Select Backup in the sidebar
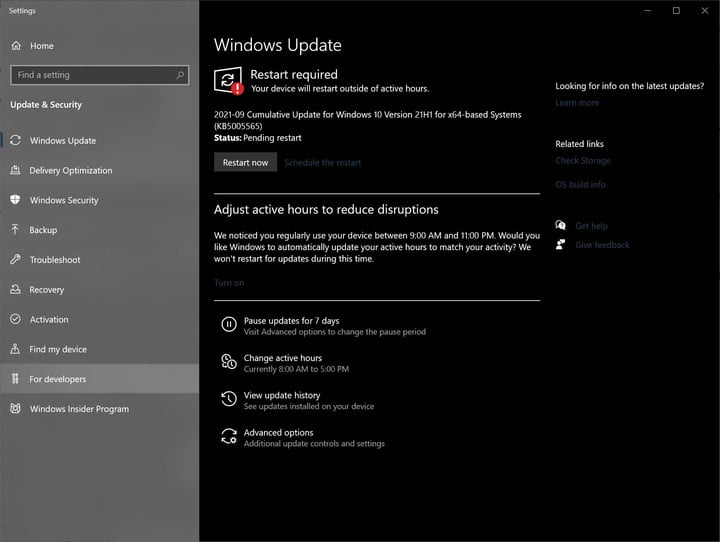Image resolution: width=720 pixels, height=542 pixels. [x=100, y=230]
